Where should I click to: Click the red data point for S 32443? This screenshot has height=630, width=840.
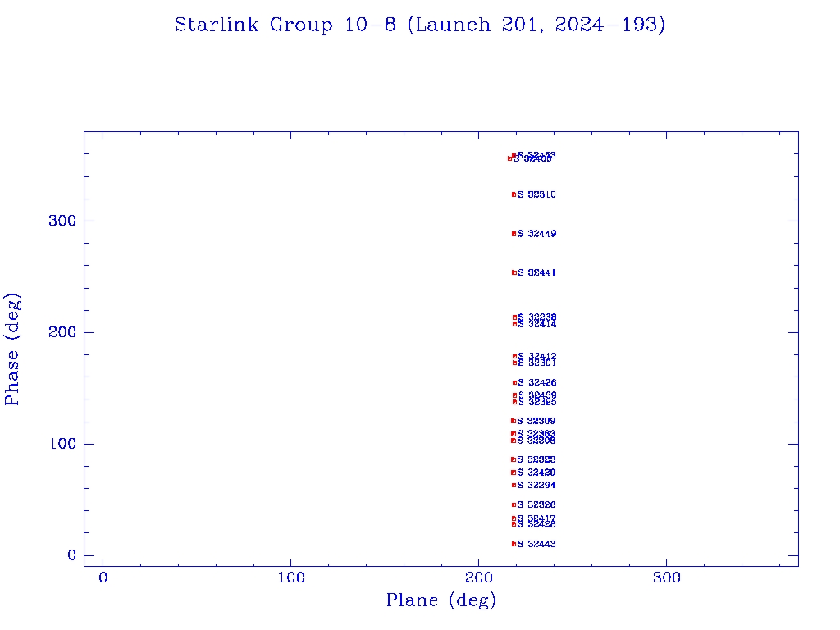514,544
